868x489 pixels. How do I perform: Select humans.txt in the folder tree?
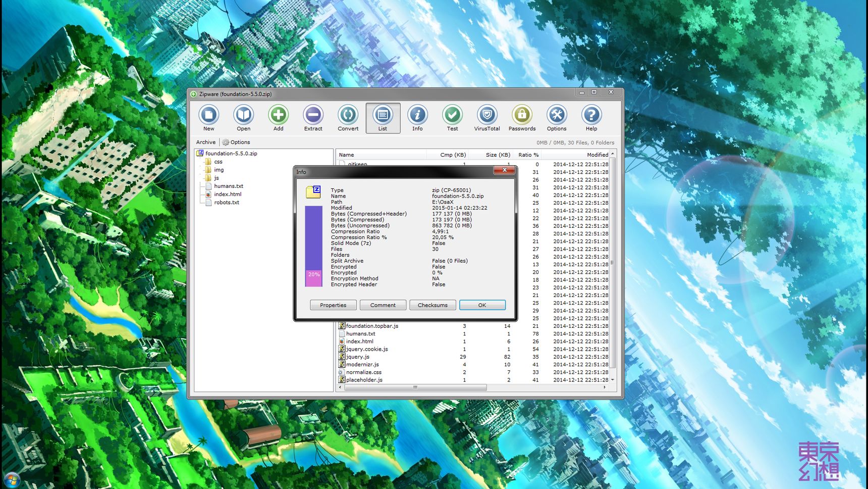click(x=229, y=186)
